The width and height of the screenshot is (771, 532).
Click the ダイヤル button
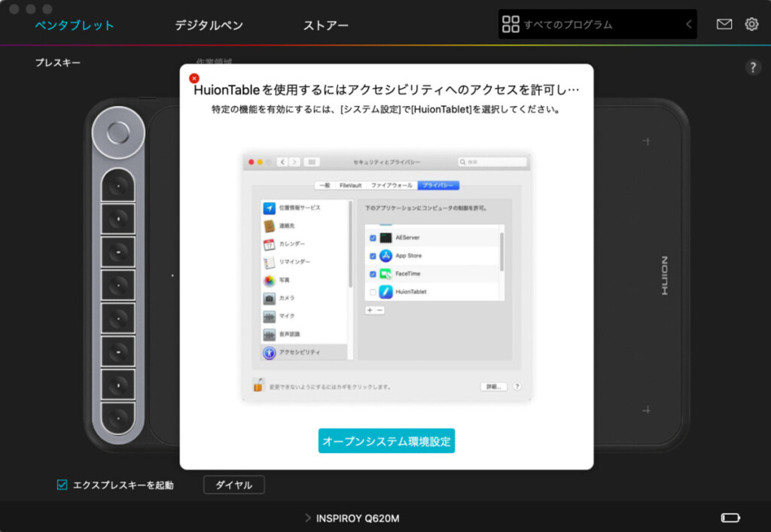(234, 485)
